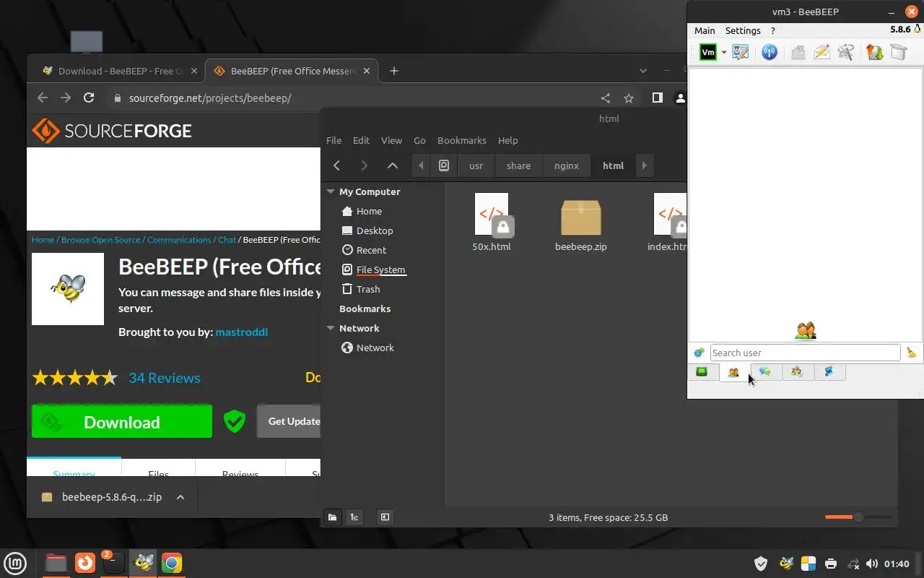The height and width of the screenshot is (578, 924).
Task: Click the Search user field in BeeBEEP
Action: [x=805, y=353]
